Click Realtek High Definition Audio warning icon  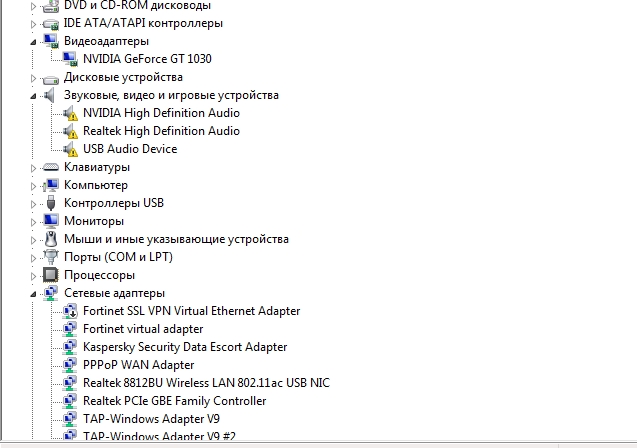70,131
